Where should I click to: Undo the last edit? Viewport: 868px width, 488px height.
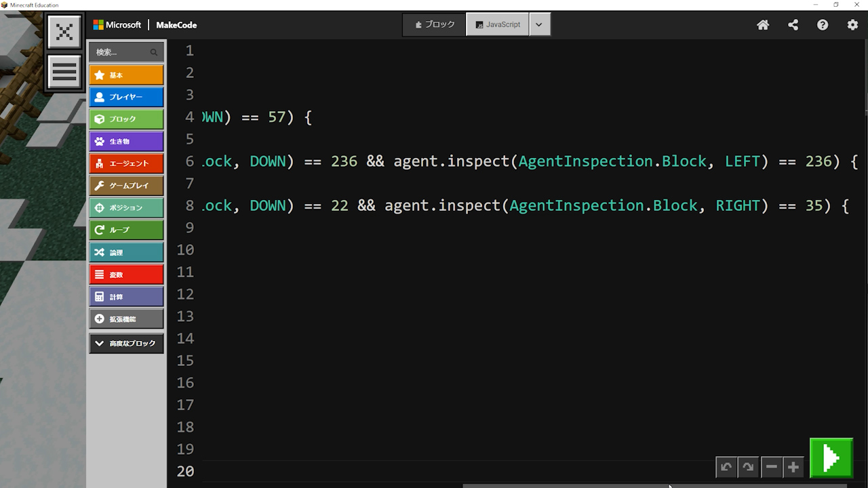tap(726, 467)
